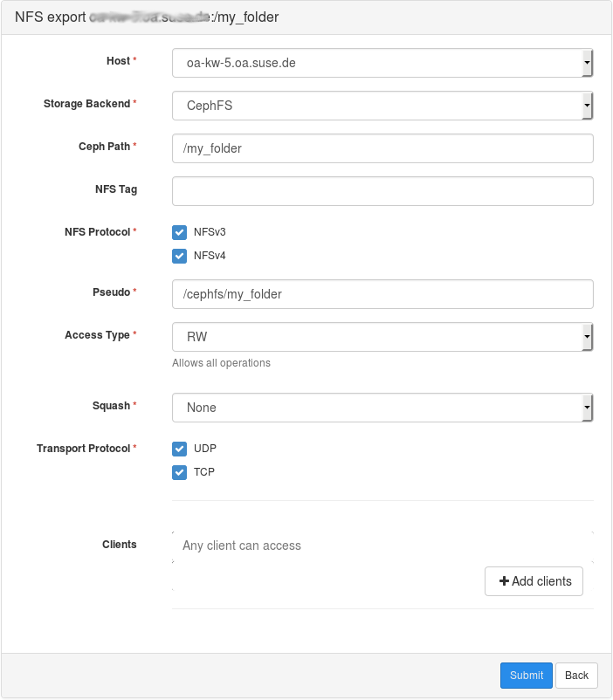
Task: Toggle the NFSv4 checkbox
Action: [x=180, y=256]
